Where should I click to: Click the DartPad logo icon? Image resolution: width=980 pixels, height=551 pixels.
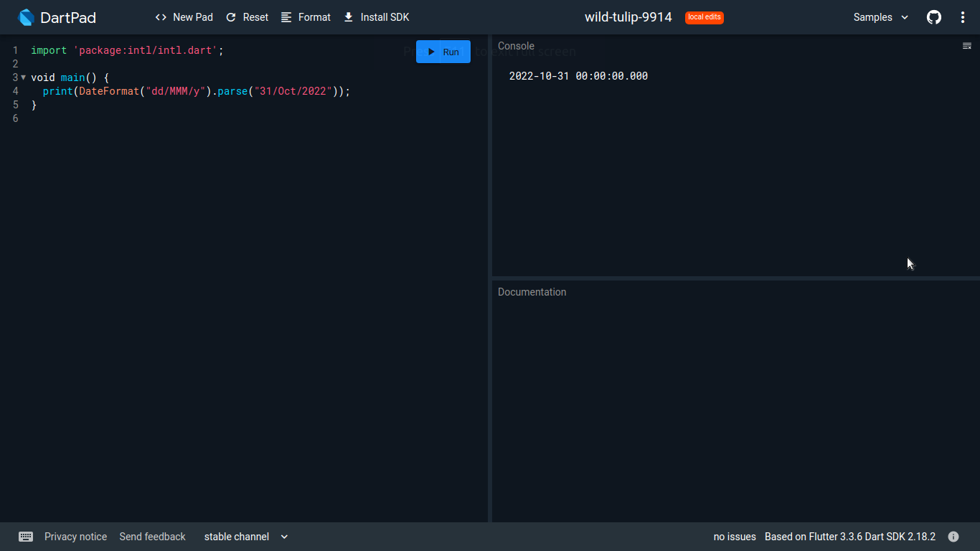(26, 17)
